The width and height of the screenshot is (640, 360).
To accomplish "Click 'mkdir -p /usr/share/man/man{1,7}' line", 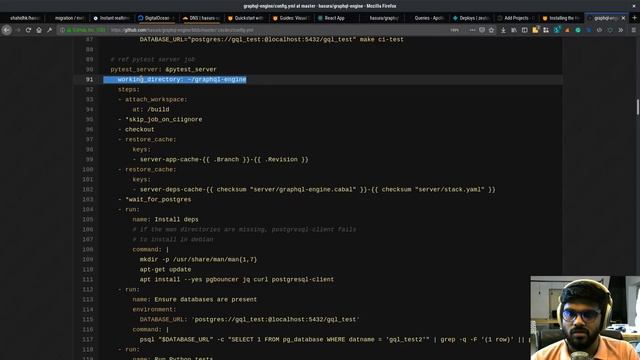I will (198, 260).
